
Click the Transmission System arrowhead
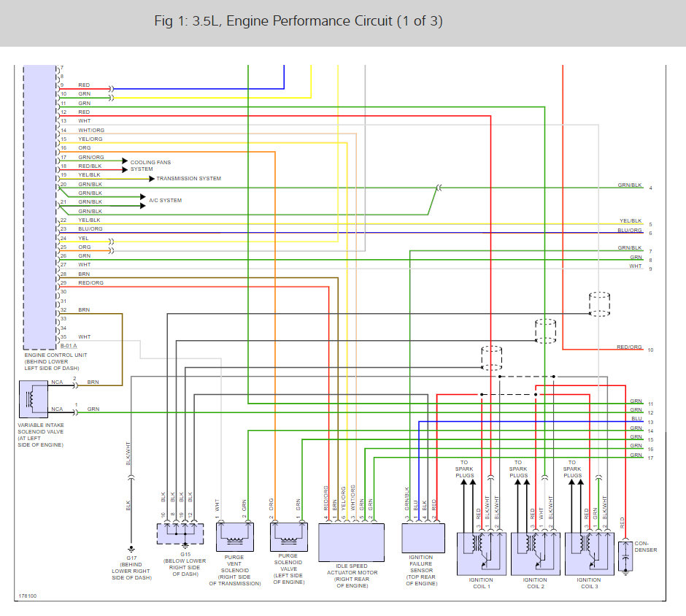152,179
